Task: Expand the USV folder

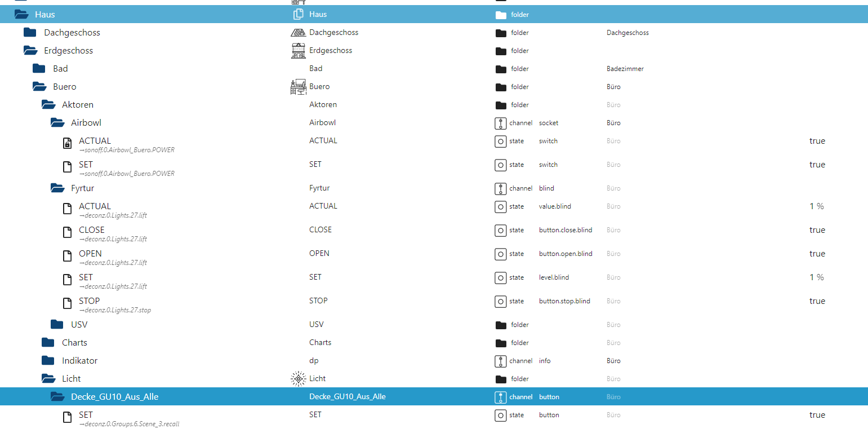Action: tap(57, 324)
